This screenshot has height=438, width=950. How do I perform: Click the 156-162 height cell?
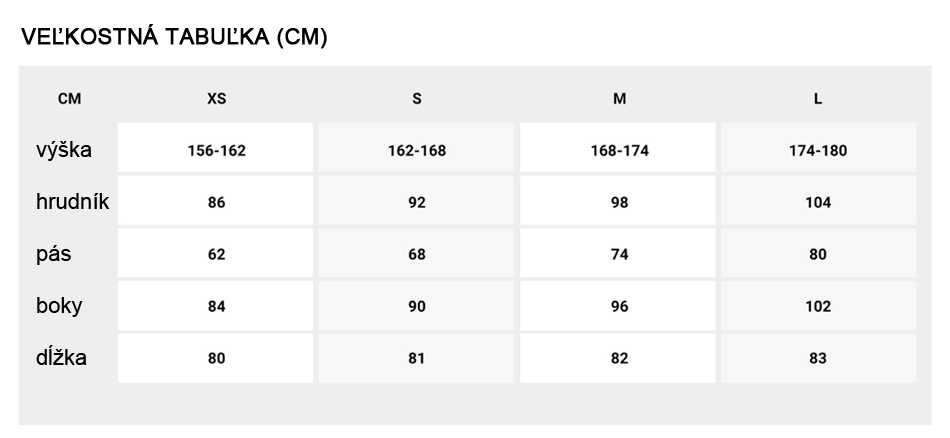pyautogui.click(x=216, y=148)
